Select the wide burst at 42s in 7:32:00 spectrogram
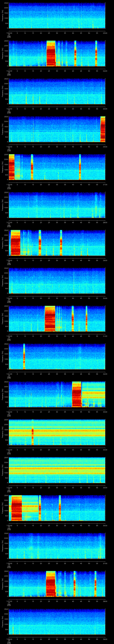This screenshot has height=644, width=114. coord(77,394)
